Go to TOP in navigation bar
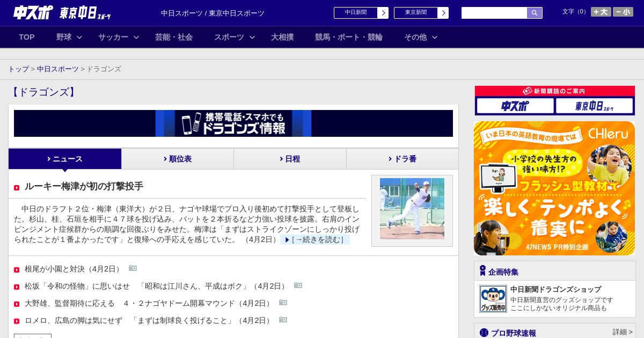This screenshot has height=338, width=644. [27, 37]
